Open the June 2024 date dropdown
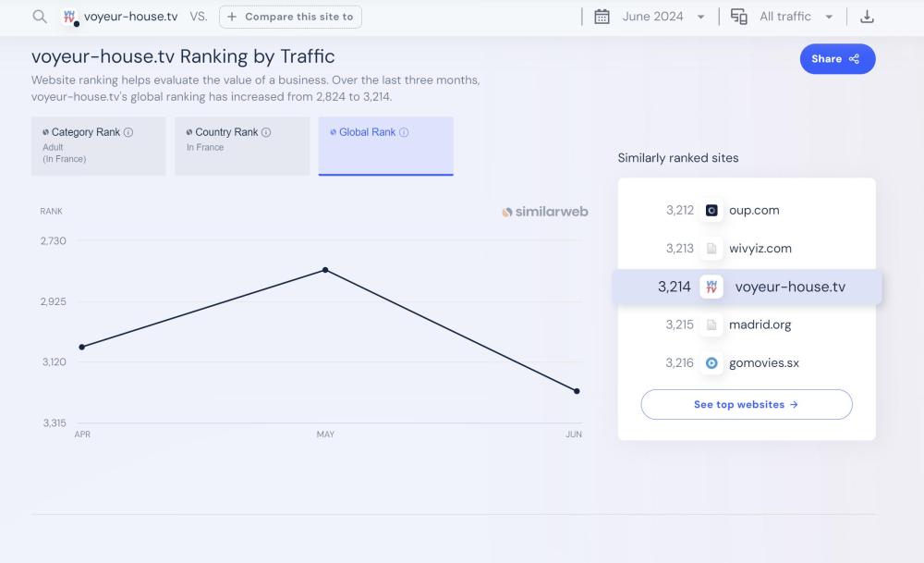Image resolution: width=924 pixels, height=563 pixels. (661, 17)
